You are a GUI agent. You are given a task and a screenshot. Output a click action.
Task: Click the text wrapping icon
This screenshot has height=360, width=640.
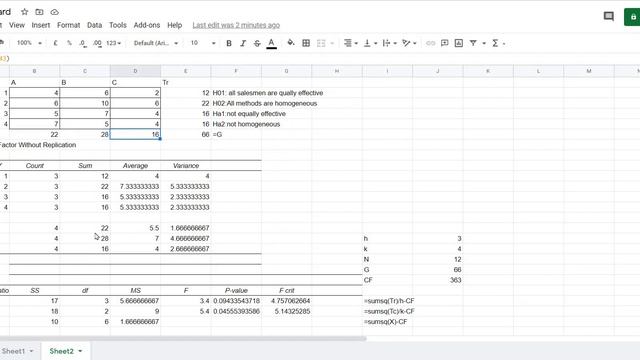[x=386, y=43]
